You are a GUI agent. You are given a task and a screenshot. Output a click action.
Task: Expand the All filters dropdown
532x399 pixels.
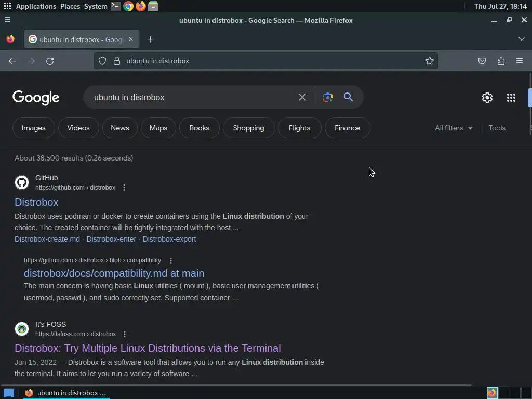tap(453, 128)
